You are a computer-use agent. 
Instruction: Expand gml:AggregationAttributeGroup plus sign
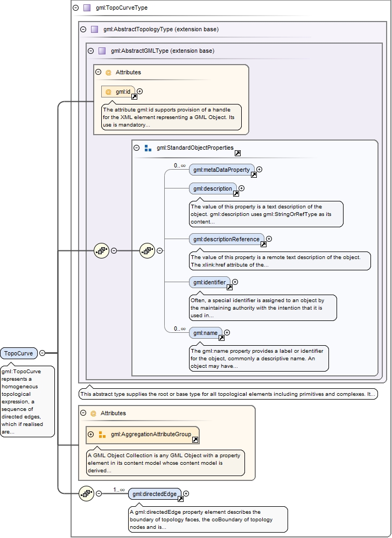coord(91,435)
